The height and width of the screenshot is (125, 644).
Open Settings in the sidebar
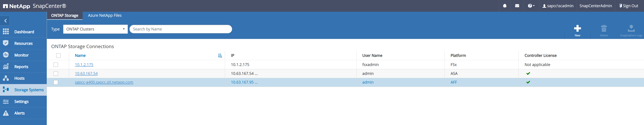tap(21, 102)
